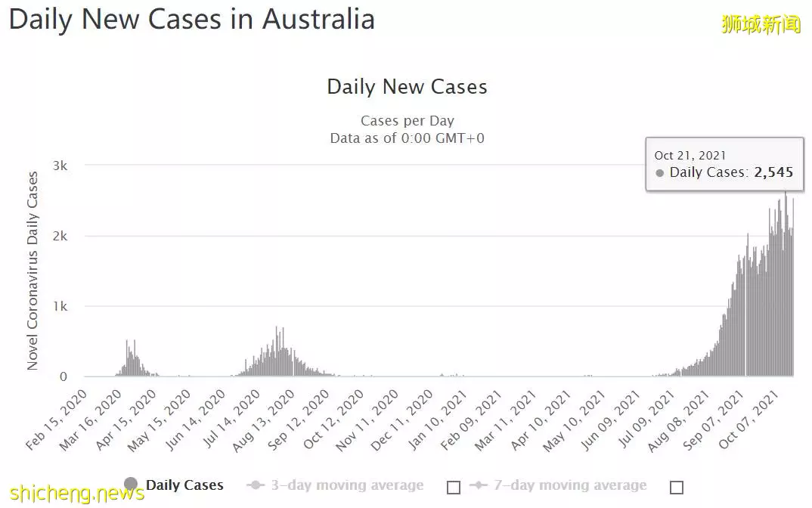Viewport: 812px width, 508px height.
Task: Click the 3-day moving average legend text
Action: click(x=348, y=485)
